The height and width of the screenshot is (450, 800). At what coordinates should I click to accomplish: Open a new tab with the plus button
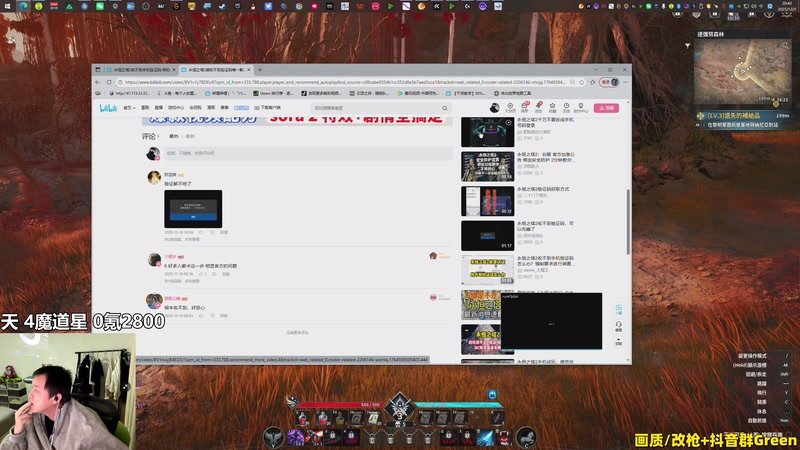click(x=259, y=69)
